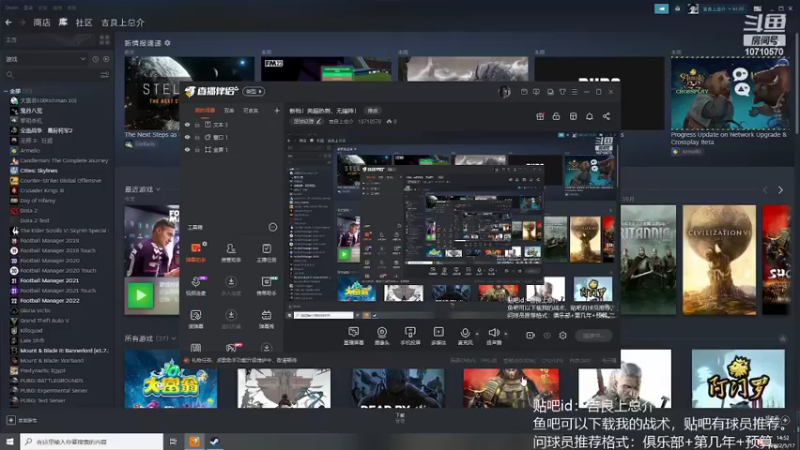This screenshot has width=800, height=450.
Task: Click the room settings edit button
Action: pyautogui.click(x=307, y=121)
